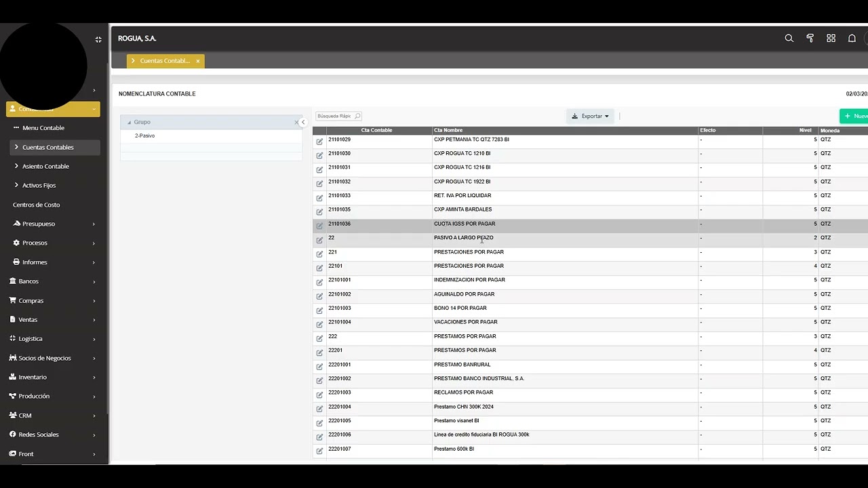Edit BONO 14 POR PAGAR row icon

[x=319, y=310]
